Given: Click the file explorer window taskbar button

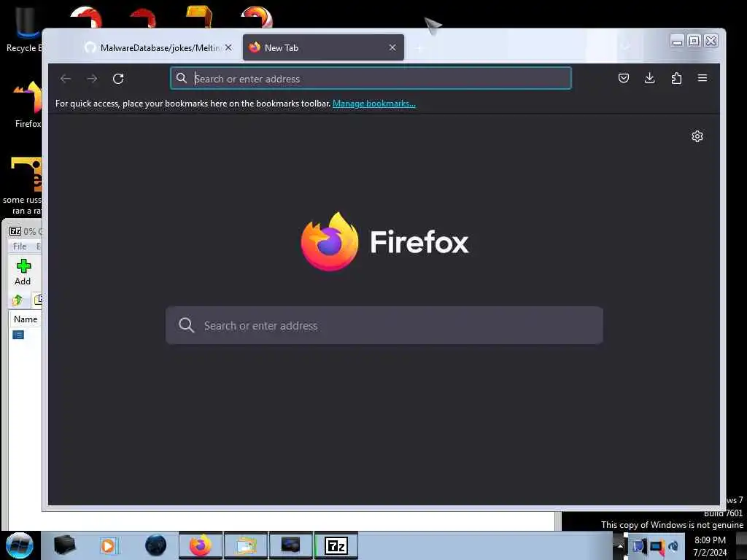Looking at the screenshot, I should pos(246,545).
